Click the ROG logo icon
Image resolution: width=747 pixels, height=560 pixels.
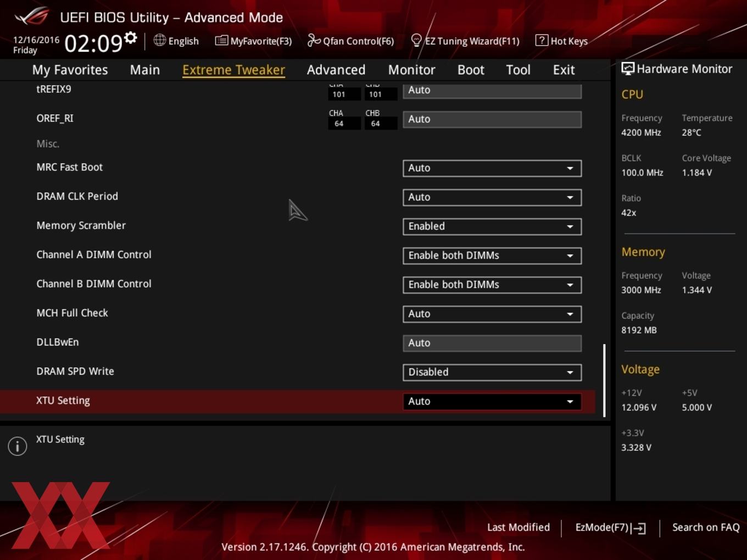pos(32,16)
